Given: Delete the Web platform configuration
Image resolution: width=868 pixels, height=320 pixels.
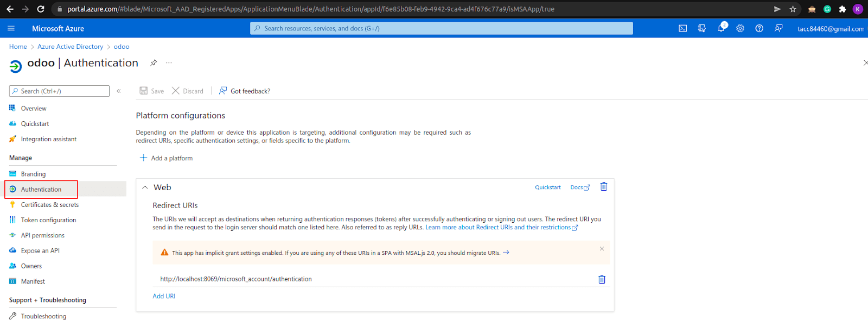Looking at the screenshot, I should [604, 186].
